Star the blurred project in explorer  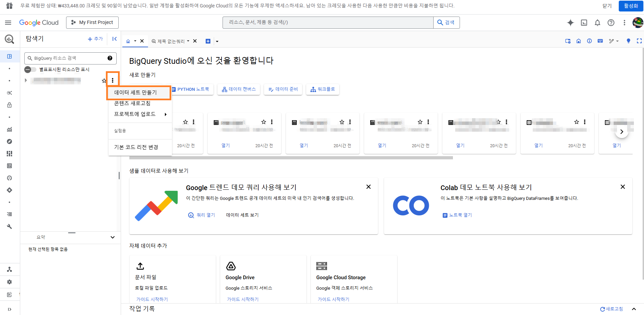point(104,81)
